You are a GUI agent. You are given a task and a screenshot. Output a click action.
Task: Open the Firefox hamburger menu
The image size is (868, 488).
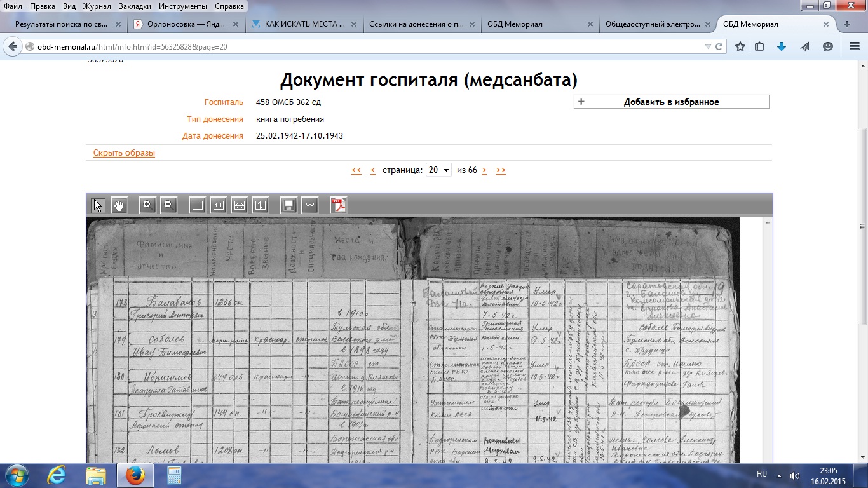point(855,46)
